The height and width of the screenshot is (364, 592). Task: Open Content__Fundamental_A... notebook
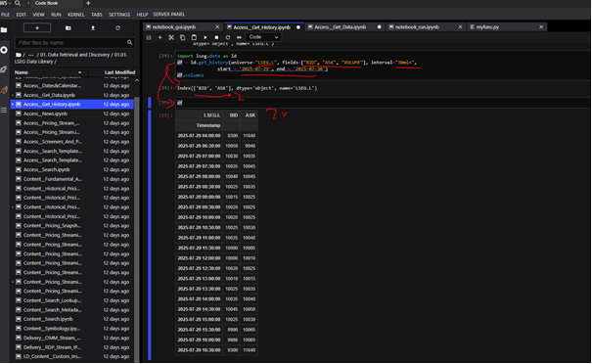click(x=71, y=179)
